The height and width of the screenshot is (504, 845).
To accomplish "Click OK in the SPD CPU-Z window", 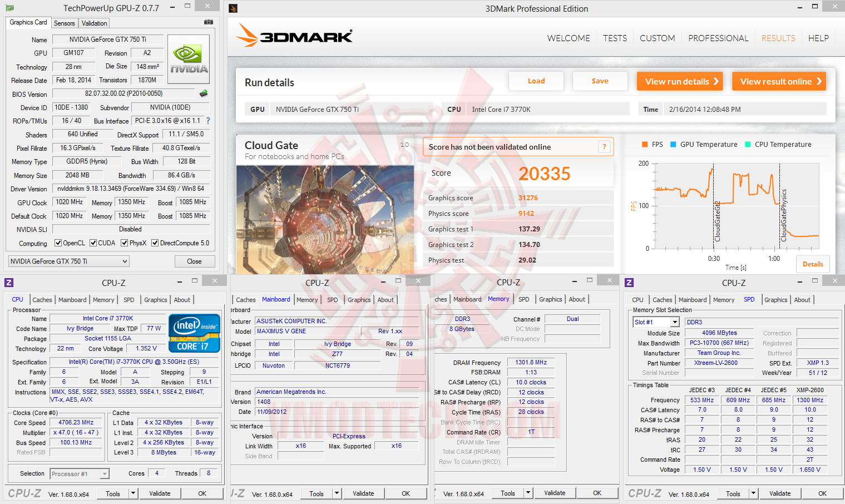I will point(822,493).
